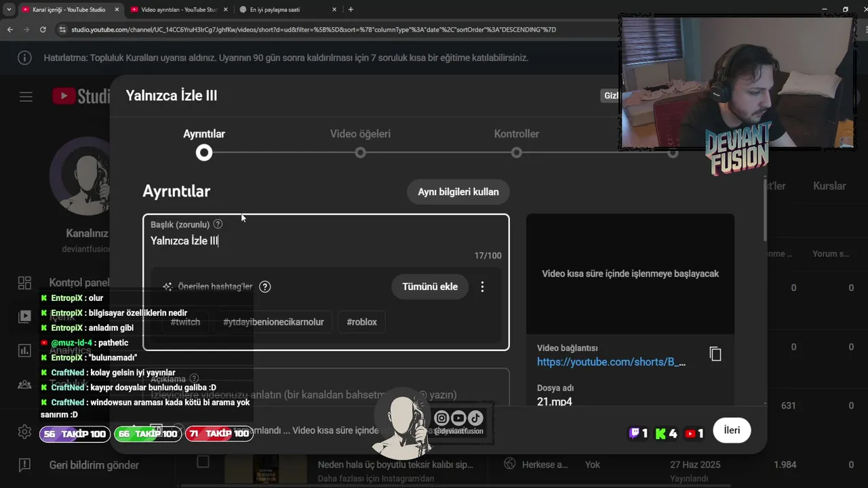Open the thumbnail of the Neden hala video
This screenshot has width=868, height=488.
[x=266, y=469]
